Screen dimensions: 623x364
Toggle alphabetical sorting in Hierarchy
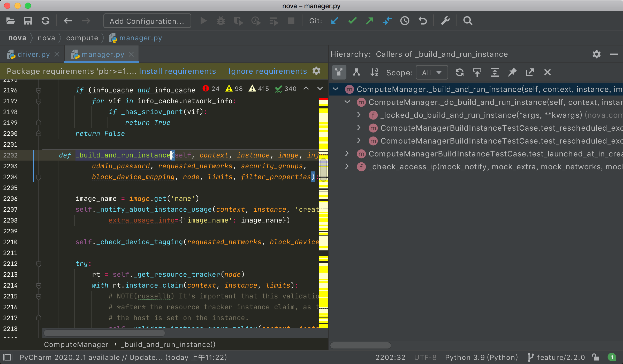pyautogui.click(x=374, y=73)
